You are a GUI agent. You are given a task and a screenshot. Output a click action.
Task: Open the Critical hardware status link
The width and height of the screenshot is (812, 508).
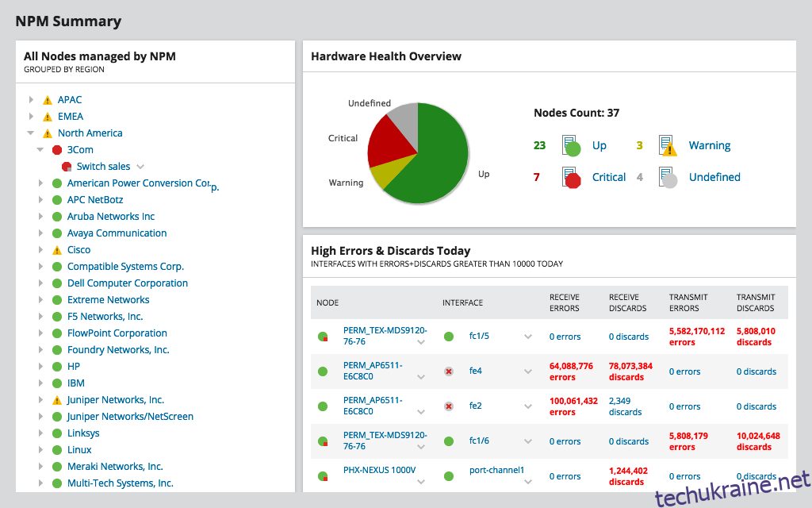point(609,177)
